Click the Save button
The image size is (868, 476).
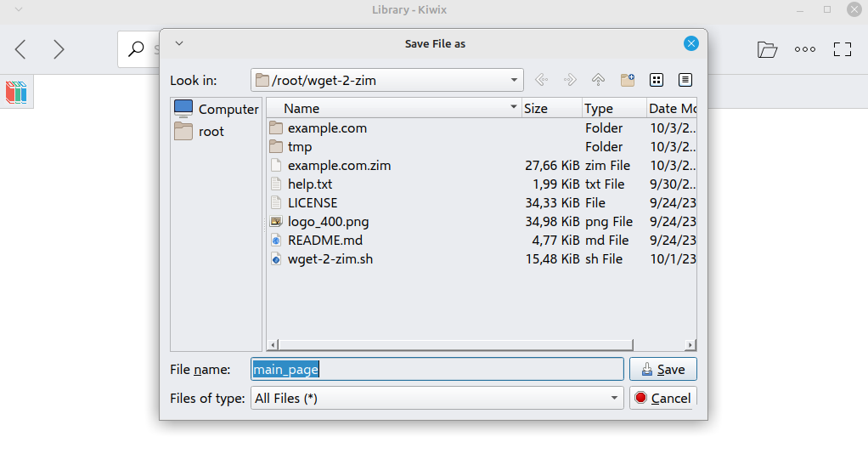tap(663, 369)
